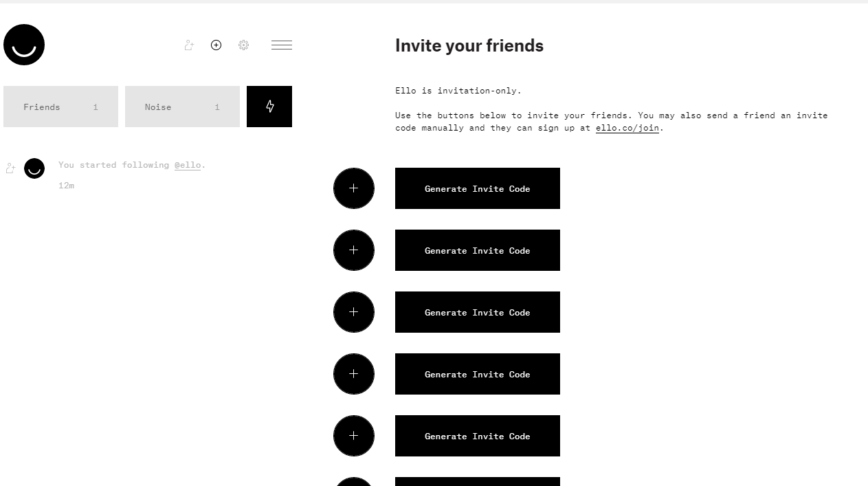Image resolution: width=868 pixels, height=486 pixels.
Task: Open the @ello profile link
Action: 188,165
